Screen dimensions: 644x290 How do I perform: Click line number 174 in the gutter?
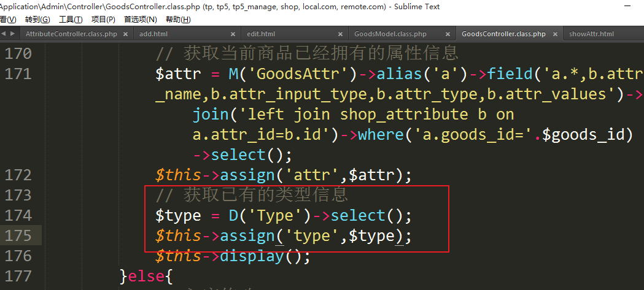pos(18,215)
